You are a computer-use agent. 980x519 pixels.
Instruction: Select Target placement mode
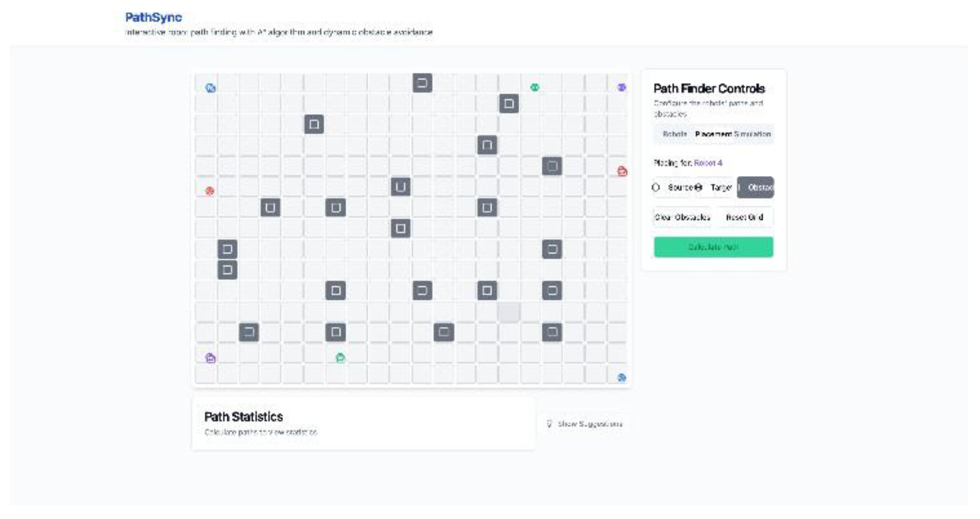[715, 187]
